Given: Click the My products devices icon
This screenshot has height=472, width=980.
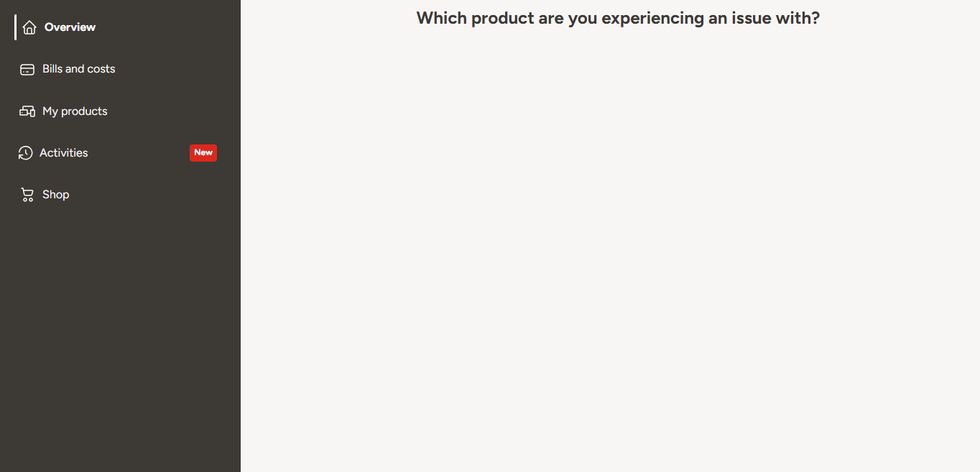Looking at the screenshot, I should (27, 111).
